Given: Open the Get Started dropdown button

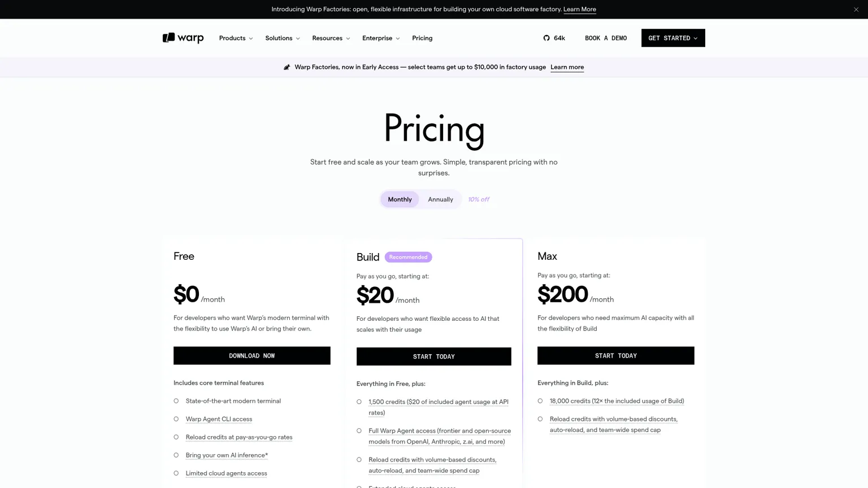Looking at the screenshot, I should coord(673,38).
